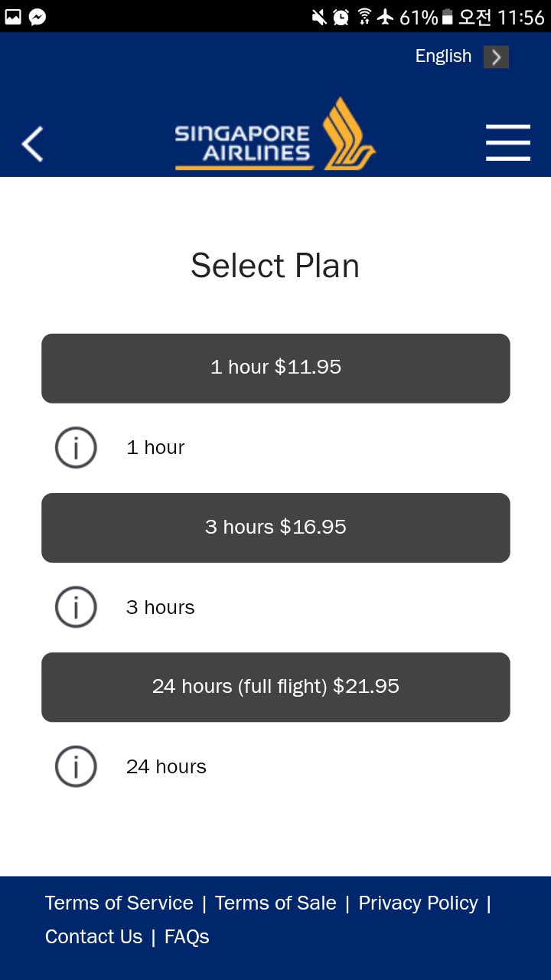Open the Terms of Sale link
This screenshot has width=551, height=980.
(275, 903)
